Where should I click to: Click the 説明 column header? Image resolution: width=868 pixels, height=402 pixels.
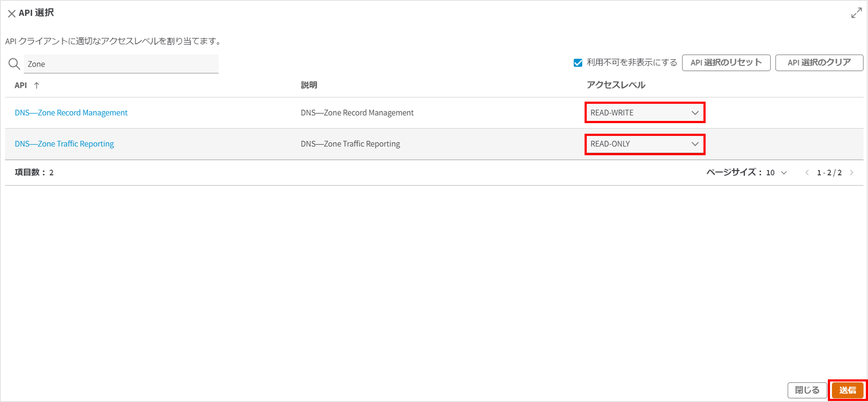pyautogui.click(x=309, y=85)
